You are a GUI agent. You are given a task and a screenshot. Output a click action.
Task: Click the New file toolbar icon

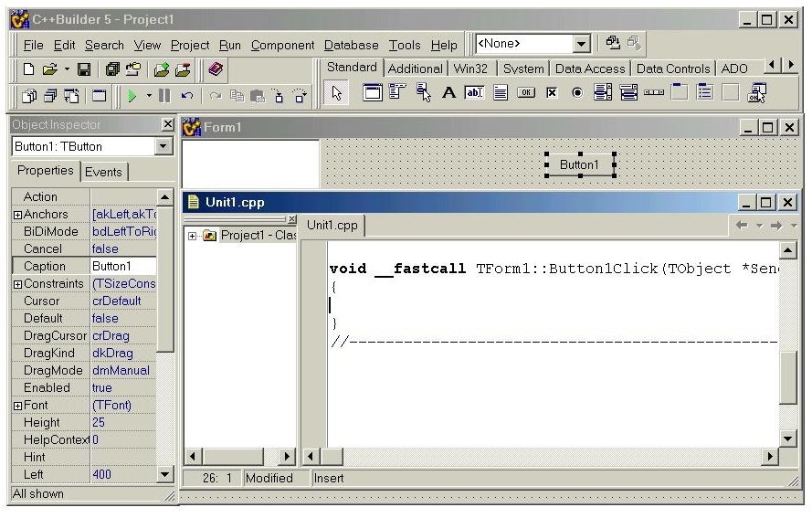click(x=29, y=69)
